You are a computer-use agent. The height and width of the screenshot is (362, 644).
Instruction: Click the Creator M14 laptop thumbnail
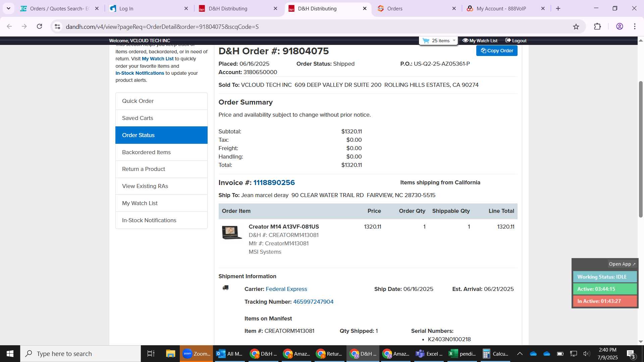coord(231,232)
